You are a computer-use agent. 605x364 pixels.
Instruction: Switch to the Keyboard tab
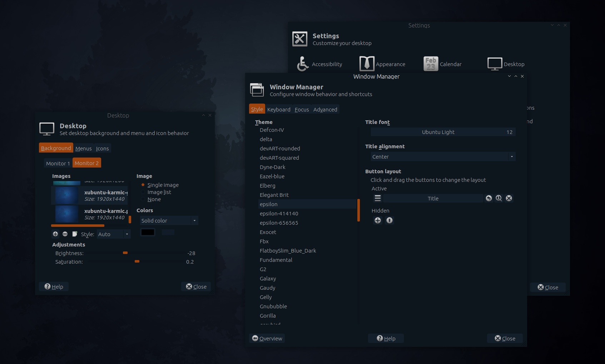pyautogui.click(x=279, y=109)
